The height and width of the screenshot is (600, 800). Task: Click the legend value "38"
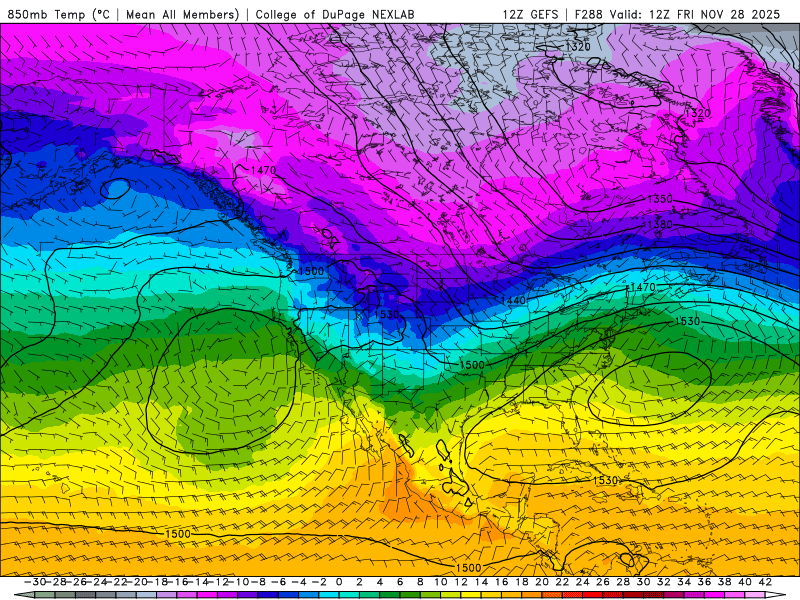tap(724, 582)
